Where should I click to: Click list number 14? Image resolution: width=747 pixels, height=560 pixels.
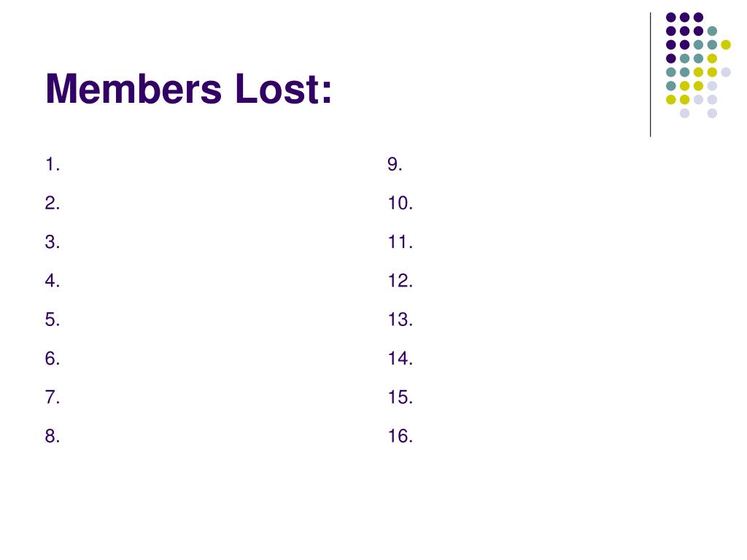[400, 359]
